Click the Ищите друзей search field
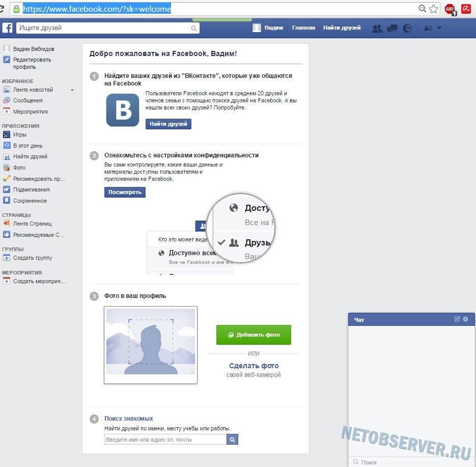This screenshot has height=467, width=476. tap(102, 28)
